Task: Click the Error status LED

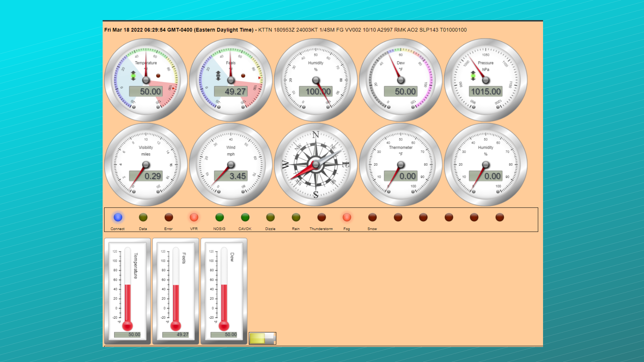Action: 169,217
